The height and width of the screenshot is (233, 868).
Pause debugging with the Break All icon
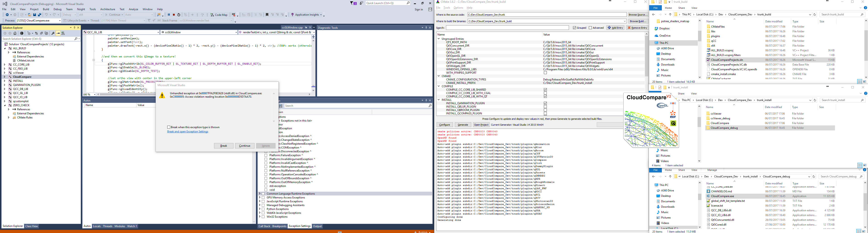click(169, 15)
